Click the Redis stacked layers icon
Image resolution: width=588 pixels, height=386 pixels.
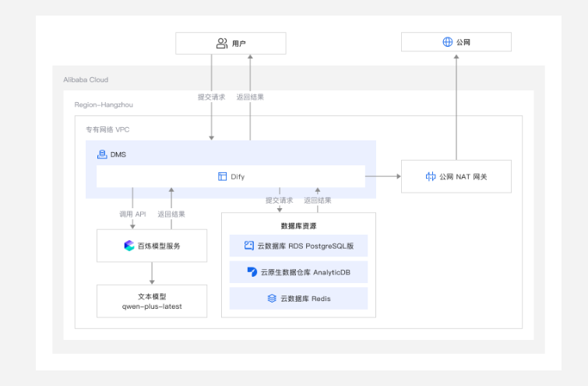[x=272, y=299]
